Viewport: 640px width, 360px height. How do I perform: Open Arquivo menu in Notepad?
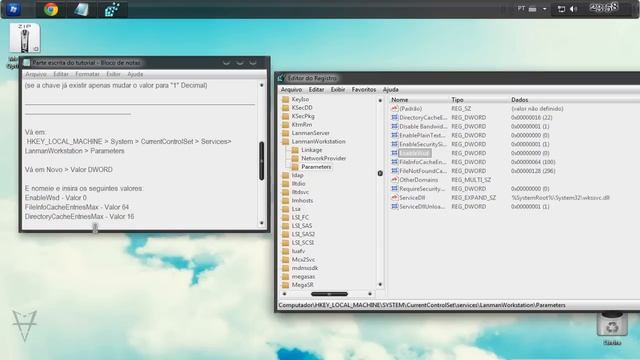click(x=36, y=74)
